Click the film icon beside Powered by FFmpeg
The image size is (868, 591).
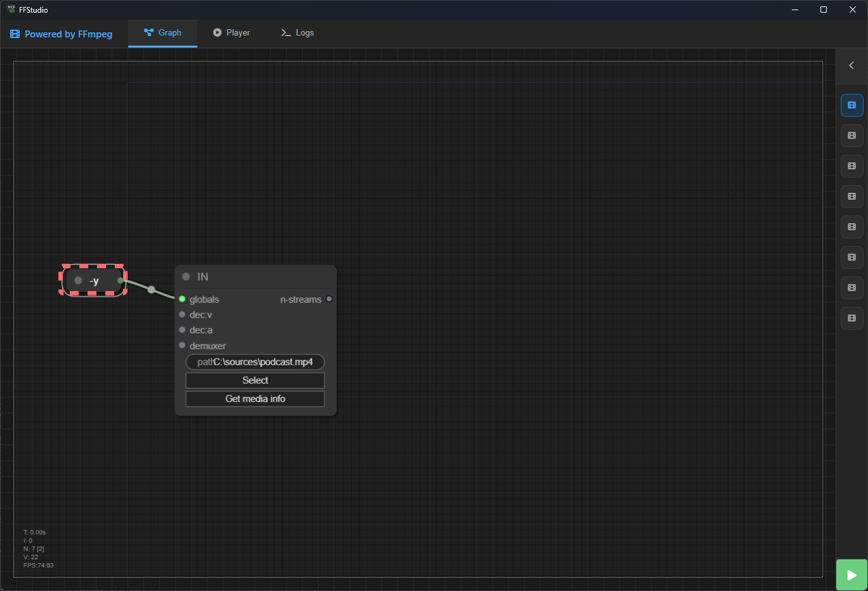tap(15, 34)
